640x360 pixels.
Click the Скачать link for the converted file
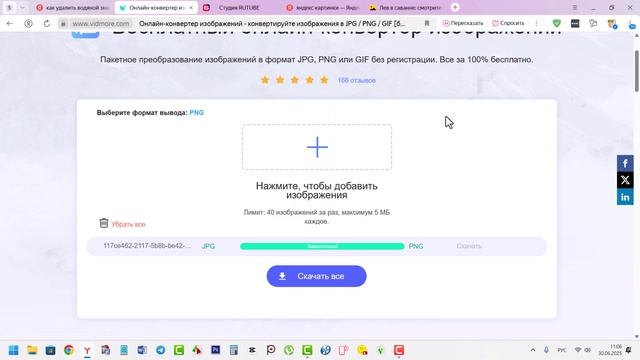click(469, 246)
